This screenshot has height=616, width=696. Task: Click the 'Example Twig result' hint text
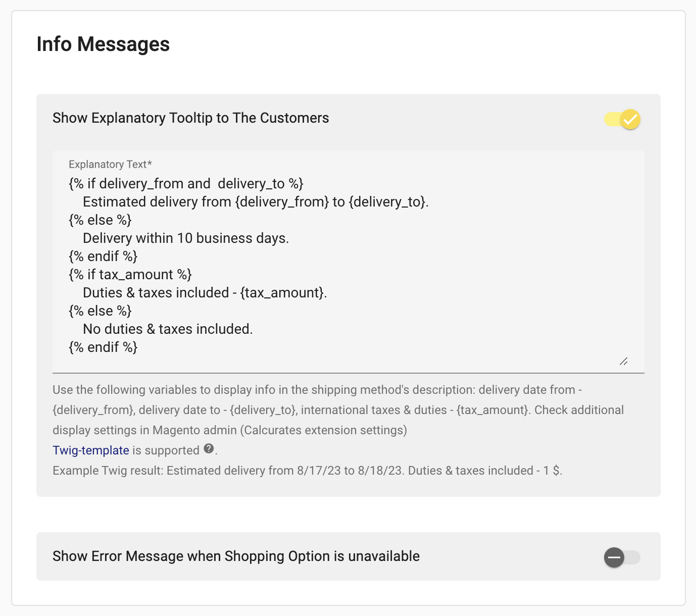pyautogui.click(x=308, y=471)
